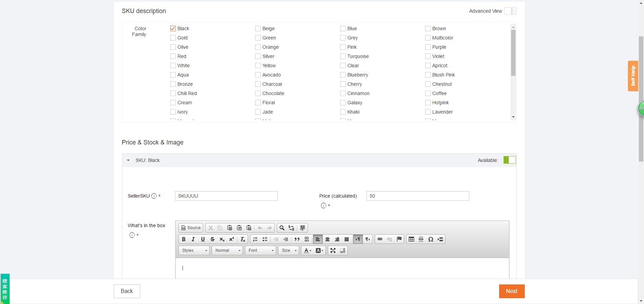Tick the Turquoise color checkbox
The width and height of the screenshot is (644, 304).
(343, 56)
